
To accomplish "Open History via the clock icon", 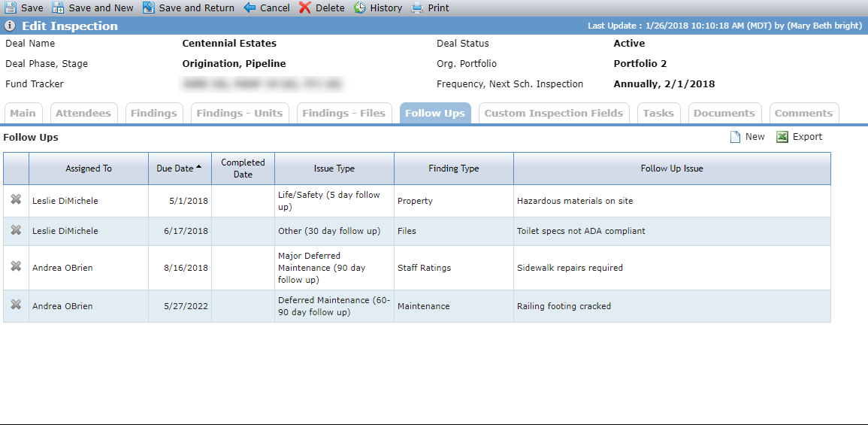I will pyautogui.click(x=360, y=8).
